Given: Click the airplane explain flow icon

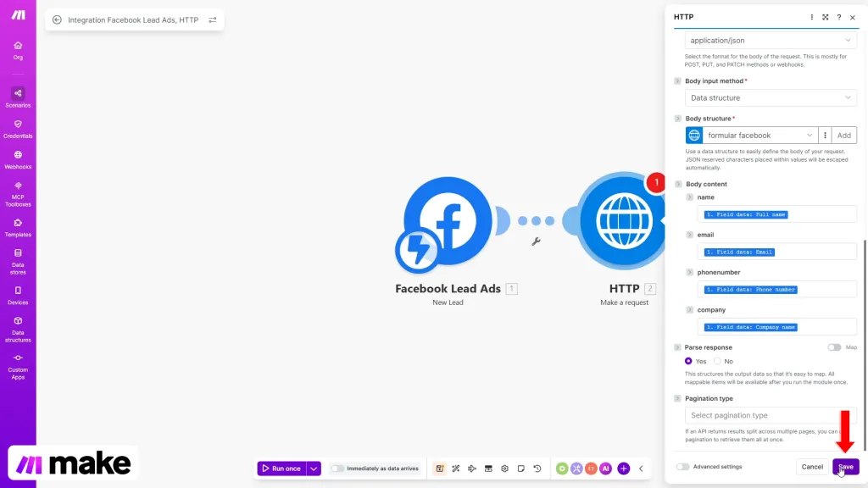Looking at the screenshot, I should coord(472,469).
